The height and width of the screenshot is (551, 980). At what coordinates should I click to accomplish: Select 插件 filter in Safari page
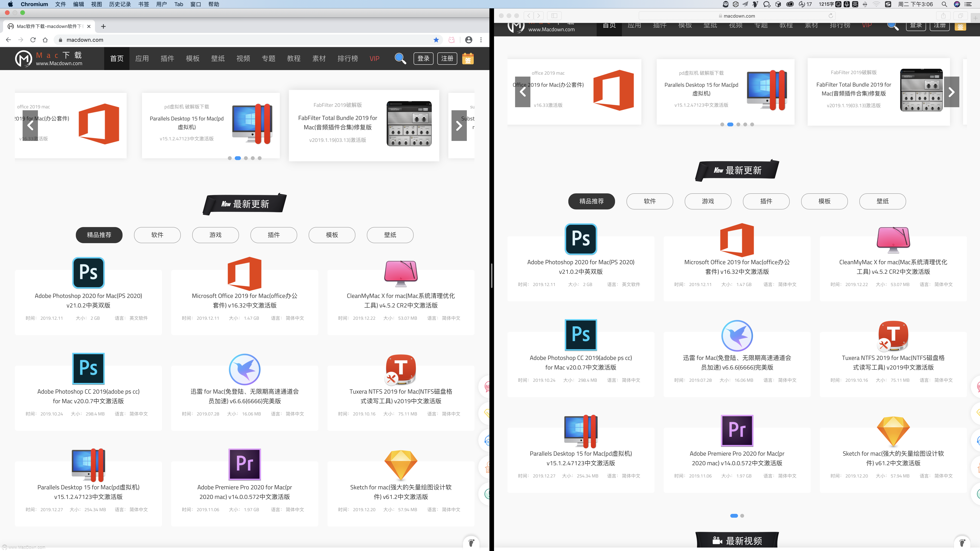pyautogui.click(x=766, y=201)
